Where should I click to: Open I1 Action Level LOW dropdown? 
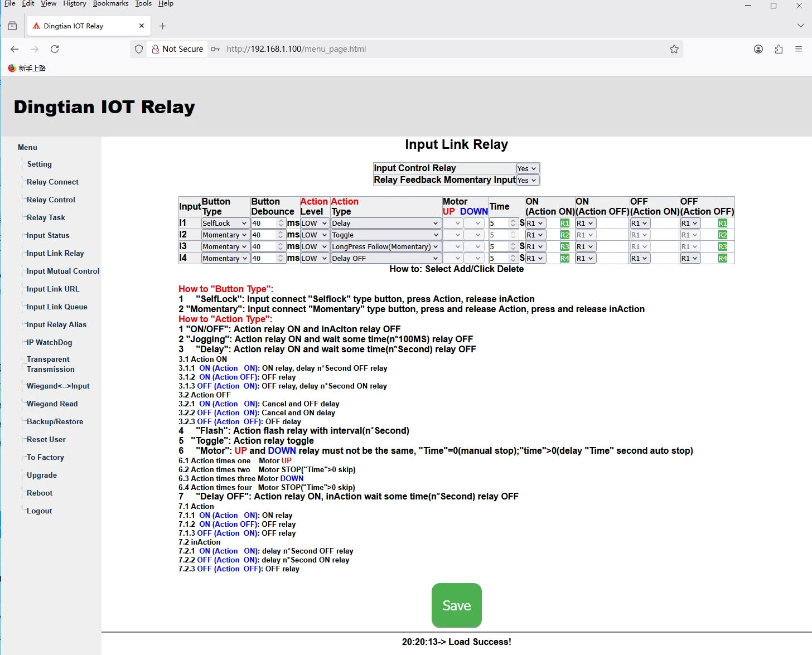[x=315, y=223]
